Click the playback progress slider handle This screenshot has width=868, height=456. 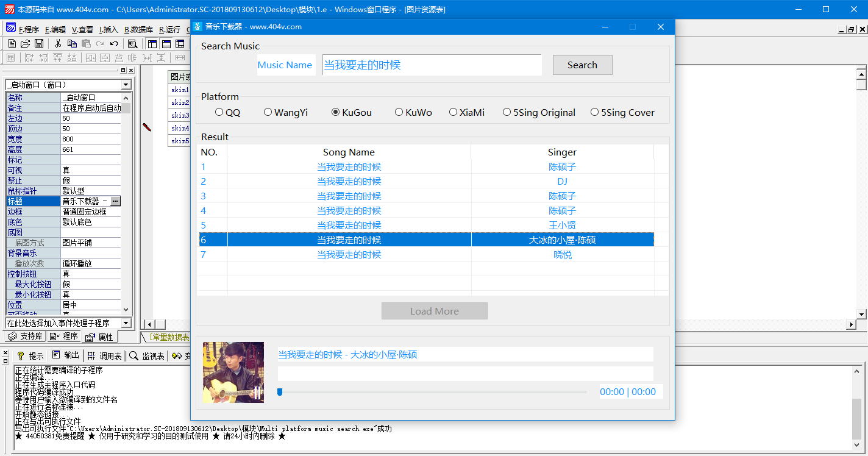coord(280,392)
